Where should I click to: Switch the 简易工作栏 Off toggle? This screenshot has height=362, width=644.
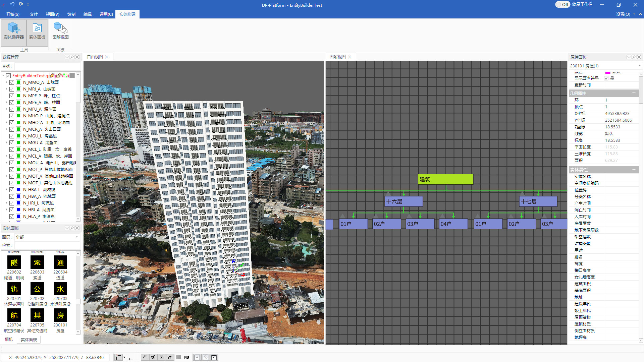pyautogui.click(x=562, y=5)
